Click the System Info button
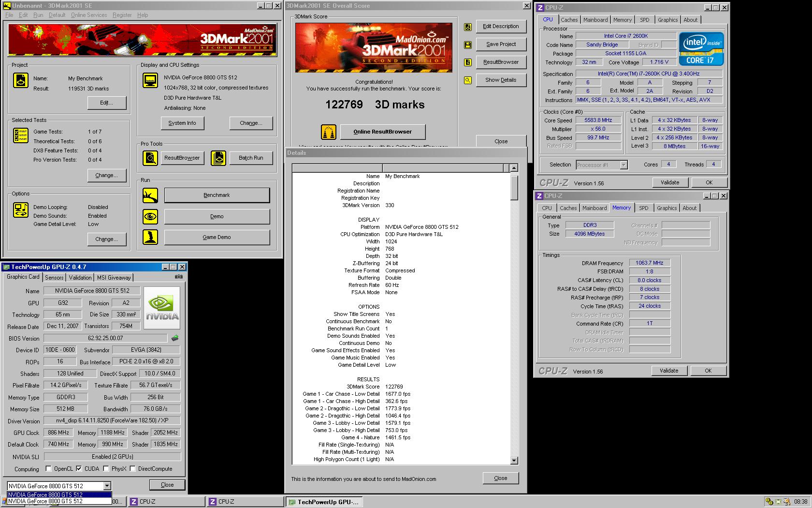The width and height of the screenshot is (812, 508). click(x=182, y=123)
